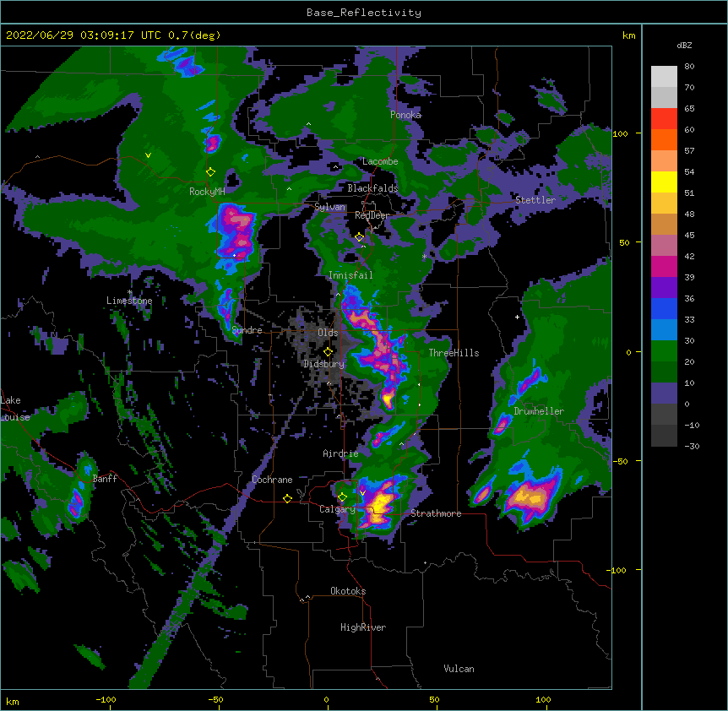
Task: Click the yellow V marker northwest of RockyMH
Action: [x=148, y=155]
